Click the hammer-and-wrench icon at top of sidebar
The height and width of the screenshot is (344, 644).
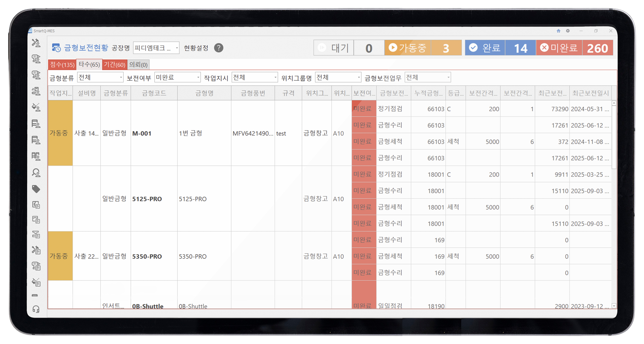(x=36, y=43)
